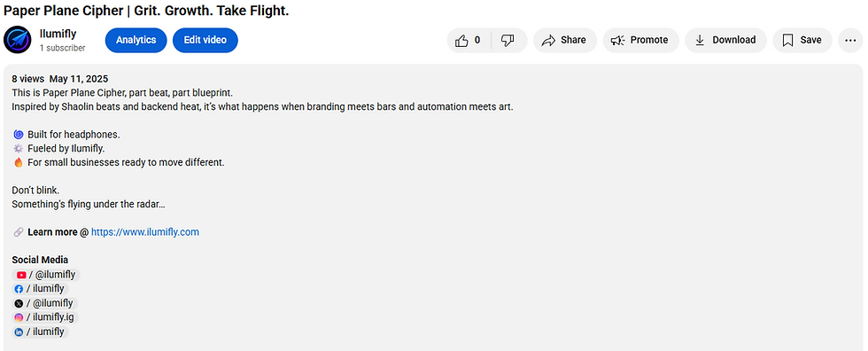The width and height of the screenshot is (868, 351).
Task: Share the video
Action: point(565,40)
